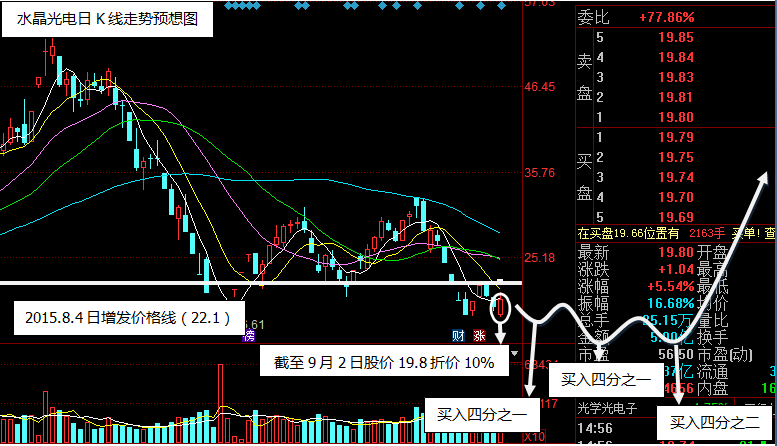Click the 35.76 price axis label
This screenshot has width=777, height=446.
click(x=540, y=172)
